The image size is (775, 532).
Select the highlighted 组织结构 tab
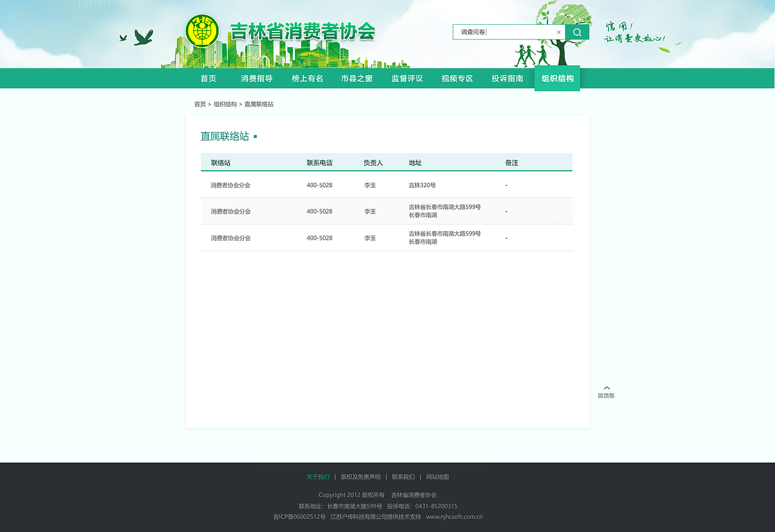pos(556,78)
